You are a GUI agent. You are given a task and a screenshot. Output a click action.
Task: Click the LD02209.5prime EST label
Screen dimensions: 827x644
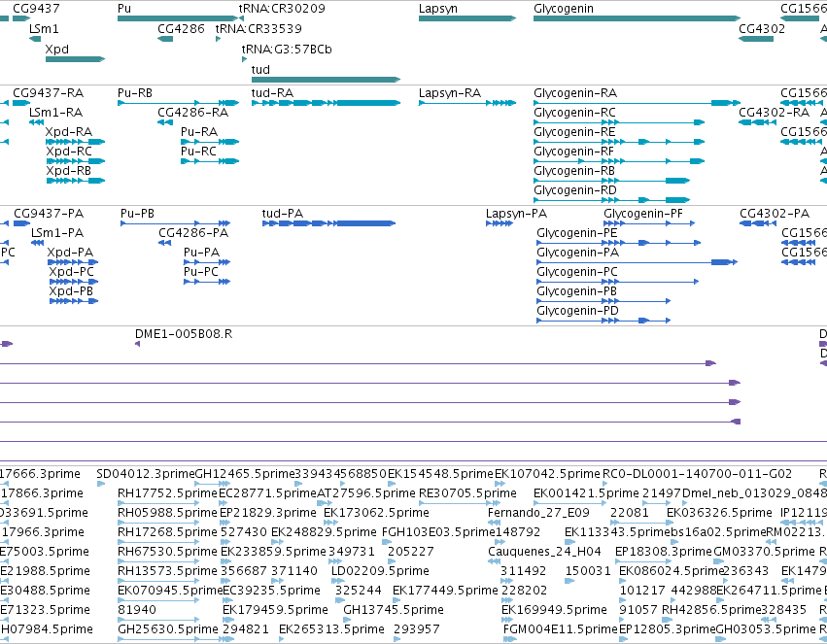pyautogui.click(x=380, y=572)
